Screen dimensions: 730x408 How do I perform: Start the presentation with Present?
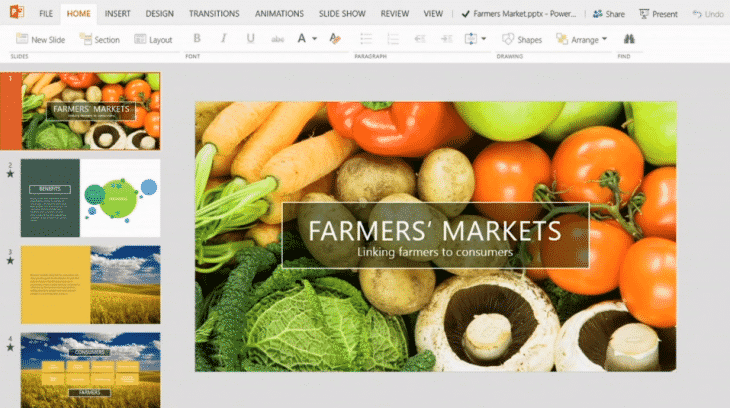[658, 14]
